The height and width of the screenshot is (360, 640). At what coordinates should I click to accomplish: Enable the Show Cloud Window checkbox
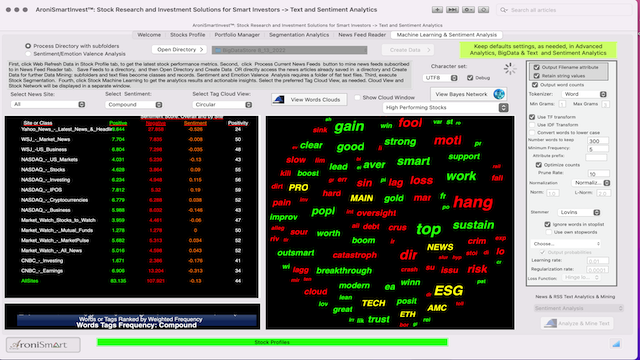click(x=357, y=97)
